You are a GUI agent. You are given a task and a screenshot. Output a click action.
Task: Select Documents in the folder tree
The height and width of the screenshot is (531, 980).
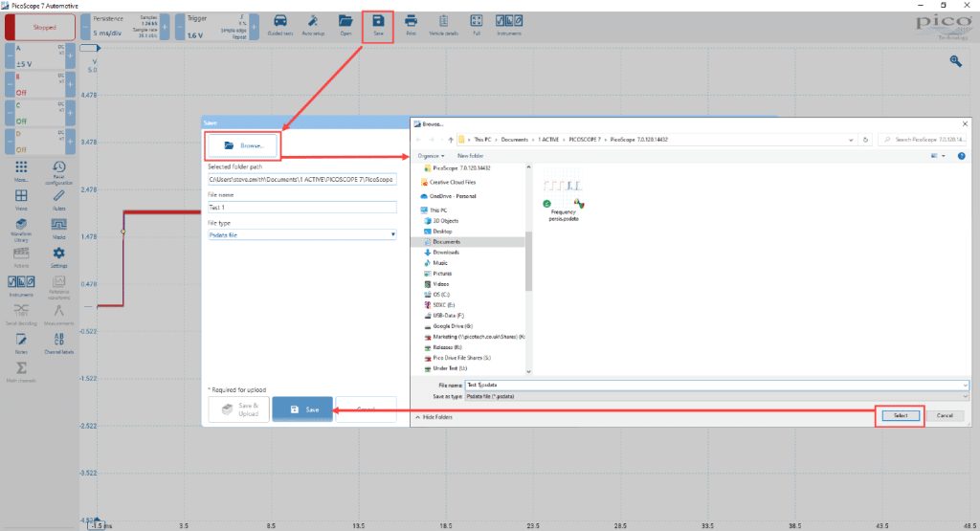point(446,242)
